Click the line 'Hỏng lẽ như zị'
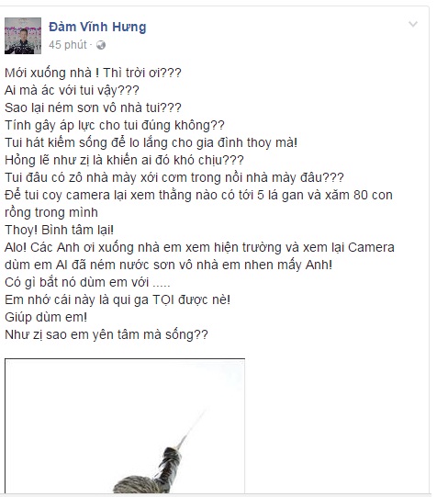448x497 pixels. [x=124, y=160]
